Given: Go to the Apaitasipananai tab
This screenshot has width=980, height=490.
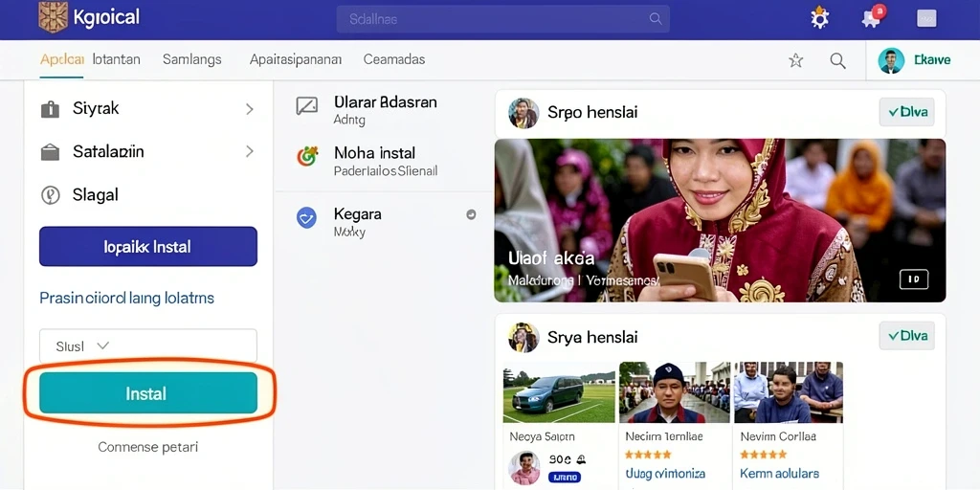Looking at the screenshot, I should (x=296, y=59).
